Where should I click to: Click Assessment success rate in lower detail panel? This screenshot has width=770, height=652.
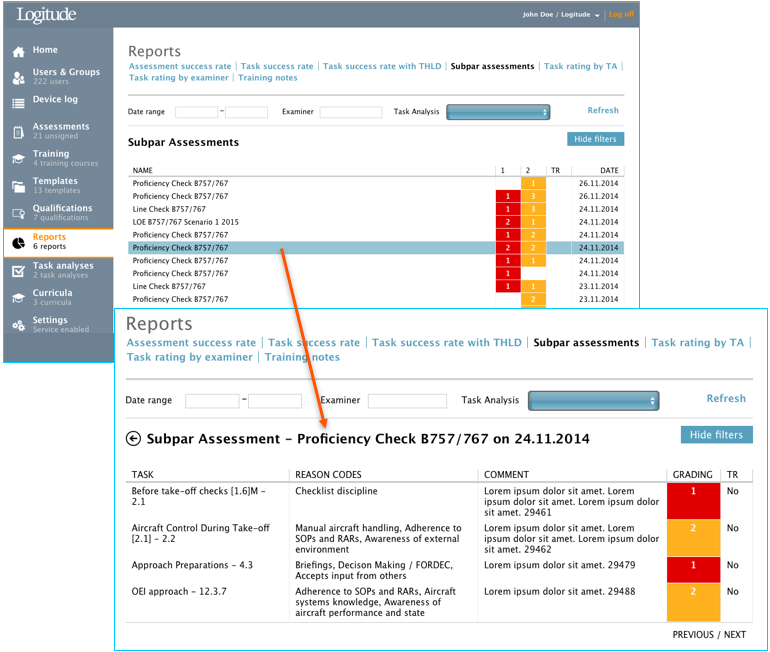tap(192, 343)
